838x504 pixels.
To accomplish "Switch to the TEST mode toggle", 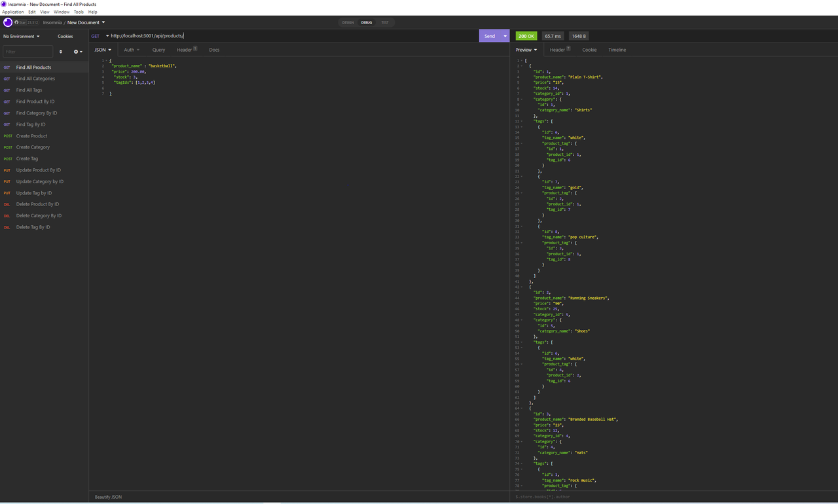I will (x=385, y=22).
